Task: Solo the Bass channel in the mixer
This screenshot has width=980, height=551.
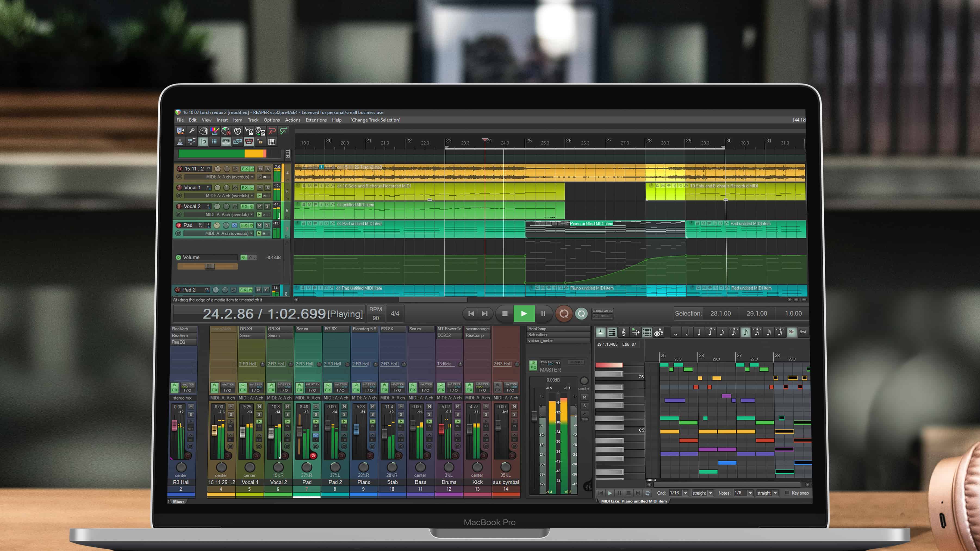Action: pyautogui.click(x=429, y=414)
